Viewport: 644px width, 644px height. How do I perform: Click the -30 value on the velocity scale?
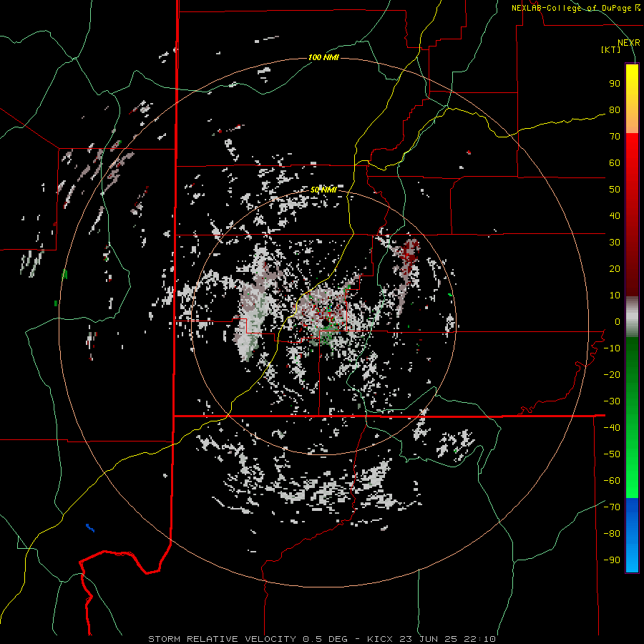[612, 401]
